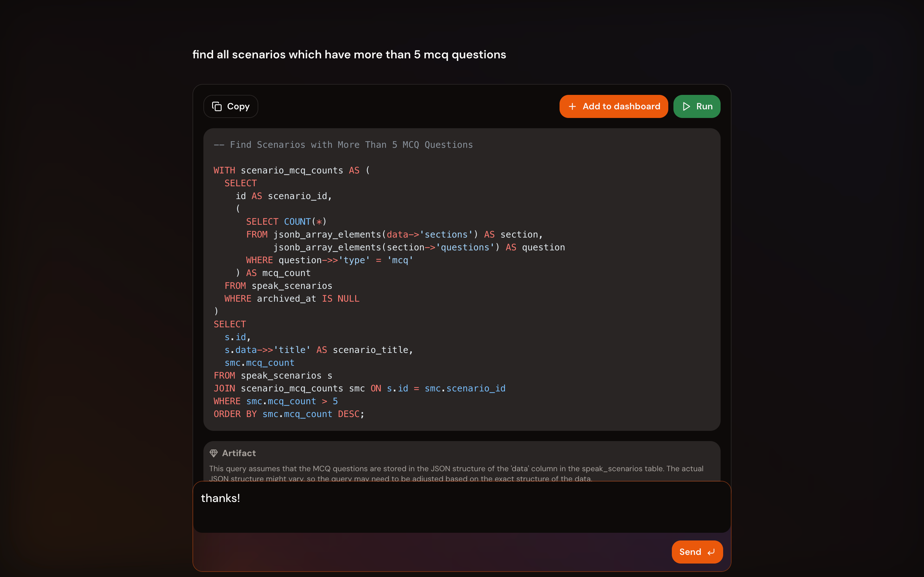Viewport: 924px width, 577px height.
Task: Click the WHERE archived_at IS NULL line
Action: [x=292, y=298]
